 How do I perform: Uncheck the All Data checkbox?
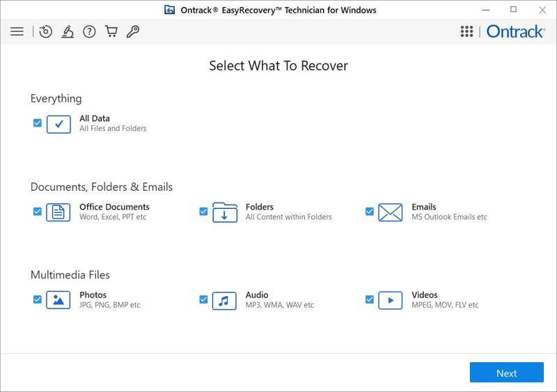(38, 123)
